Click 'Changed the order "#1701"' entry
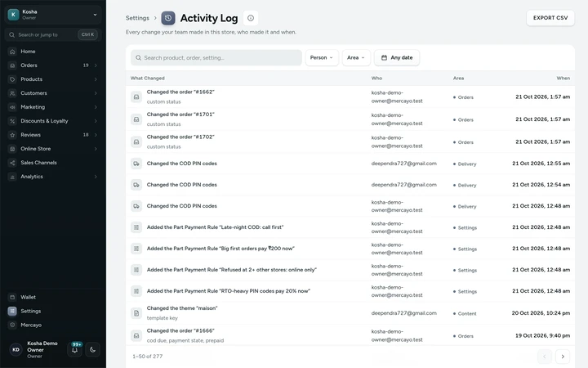The image size is (588, 368). coord(180,114)
